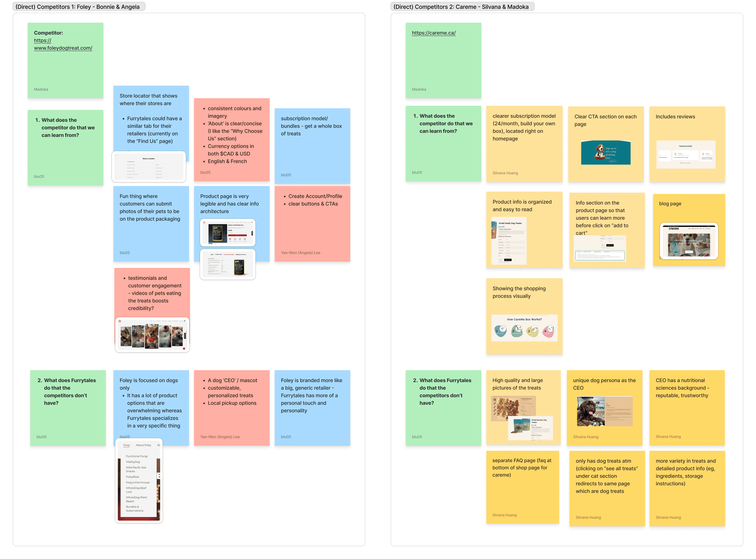The width and height of the screenshot is (756, 559).
Task: Open the CAREME blog page screenshot
Action: [689, 241]
